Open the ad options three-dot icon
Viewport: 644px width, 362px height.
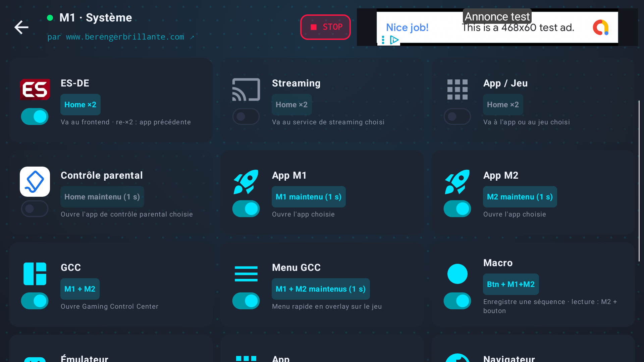tap(383, 40)
